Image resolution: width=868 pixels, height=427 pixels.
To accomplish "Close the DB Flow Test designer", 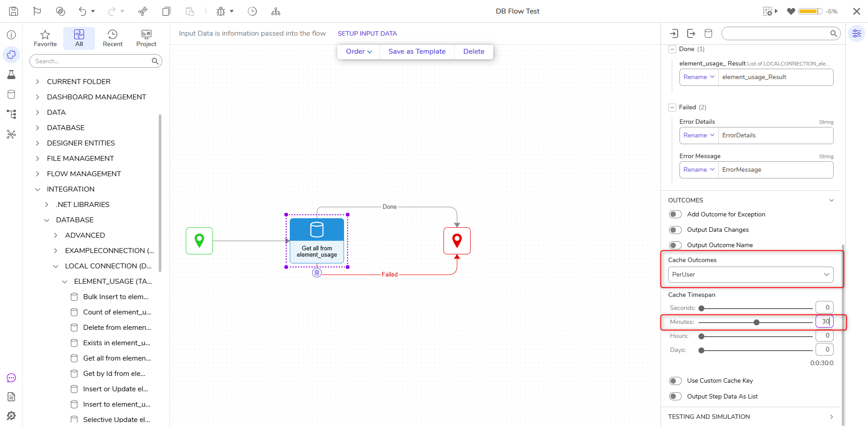I will 856,11.
